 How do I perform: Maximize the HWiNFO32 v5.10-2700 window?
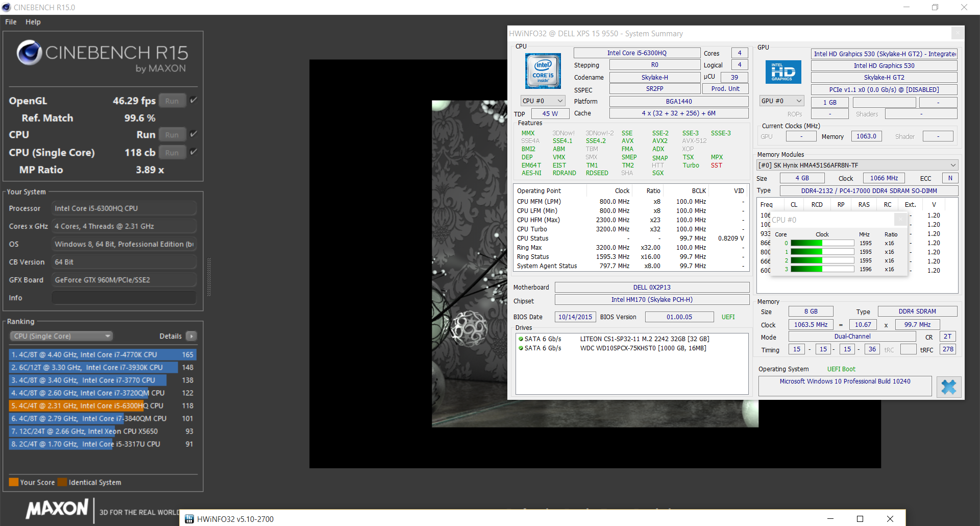[x=860, y=519]
